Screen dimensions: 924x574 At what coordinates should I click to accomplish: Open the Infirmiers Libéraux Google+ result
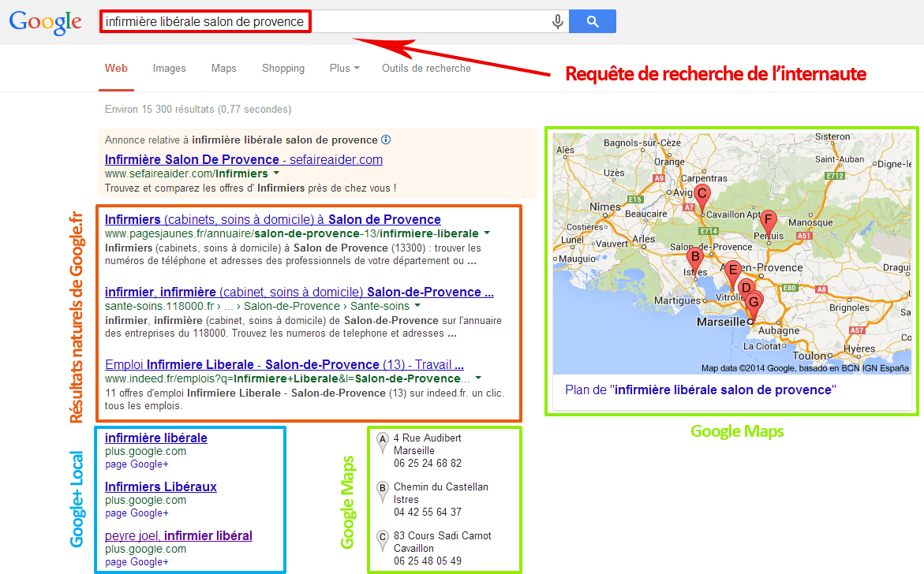161,486
